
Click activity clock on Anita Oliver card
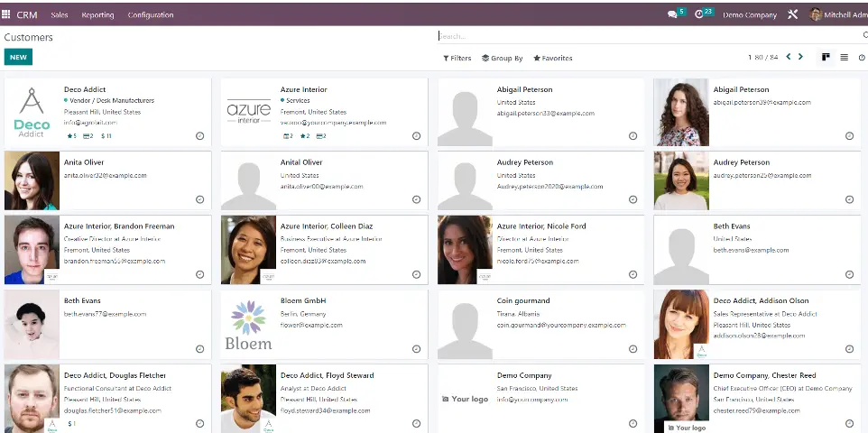tap(199, 199)
